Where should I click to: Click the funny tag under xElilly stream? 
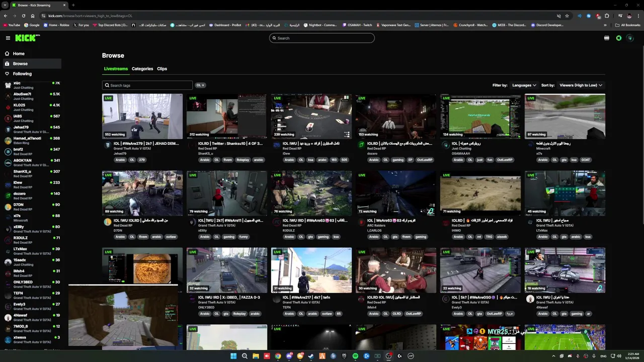click(244, 237)
